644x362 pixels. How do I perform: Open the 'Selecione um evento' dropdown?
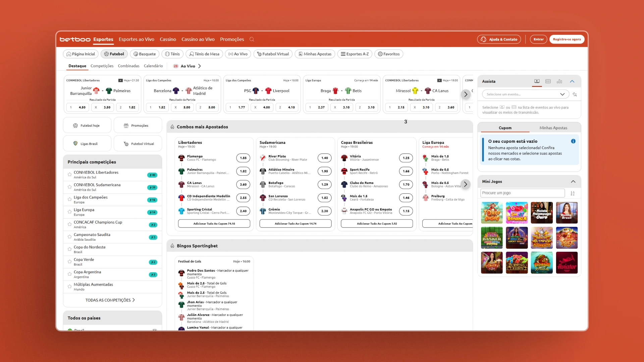(x=526, y=94)
